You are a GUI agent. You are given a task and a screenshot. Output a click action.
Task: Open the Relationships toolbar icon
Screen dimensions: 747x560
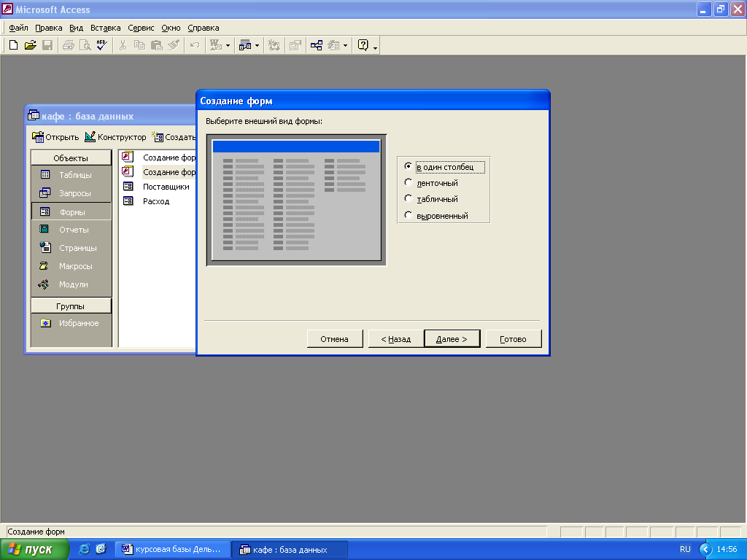click(317, 45)
